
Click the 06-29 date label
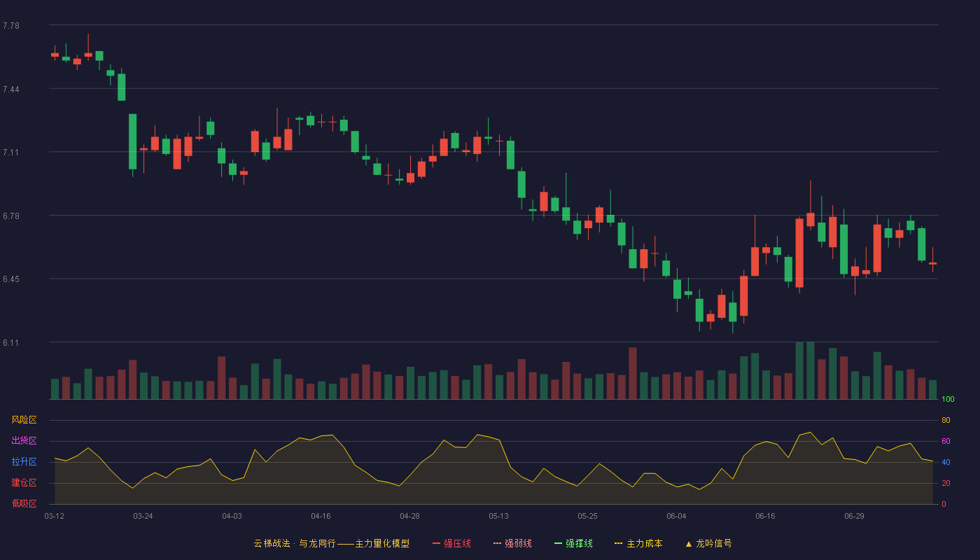(x=854, y=516)
